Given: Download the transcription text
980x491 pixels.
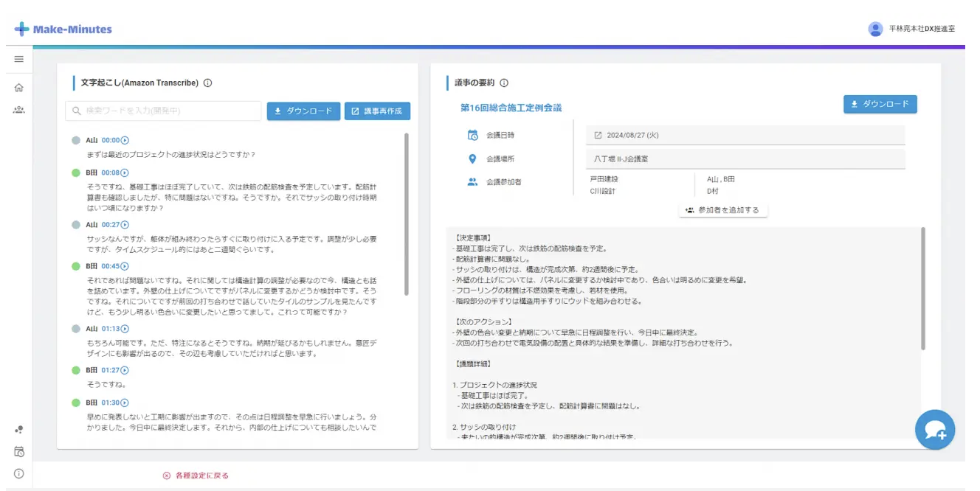Looking at the screenshot, I should [x=303, y=111].
